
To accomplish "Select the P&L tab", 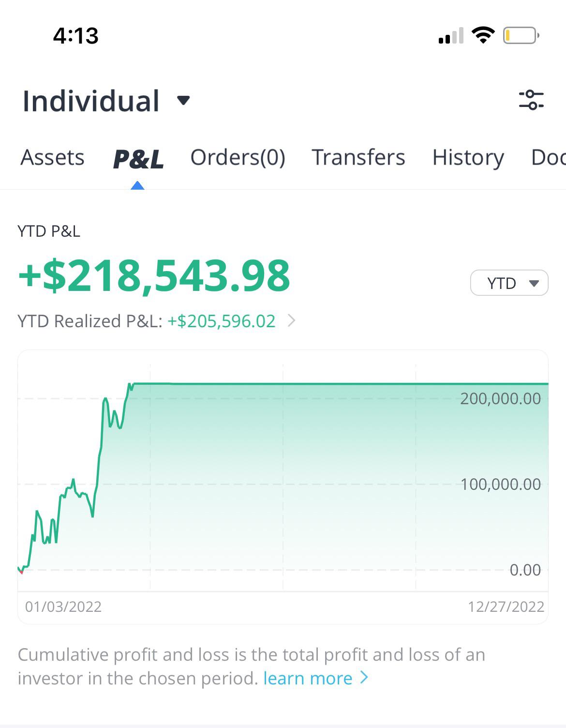I will coord(138,159).
